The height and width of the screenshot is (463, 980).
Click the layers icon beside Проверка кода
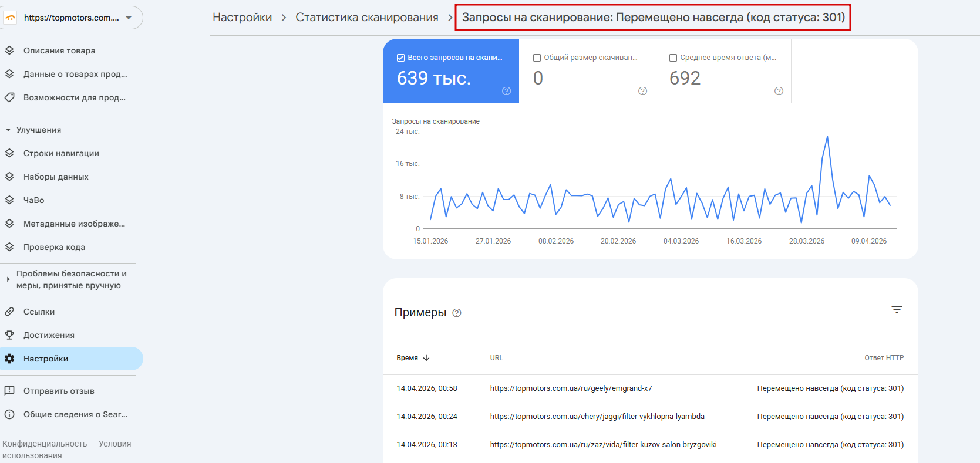coord(9,247)
